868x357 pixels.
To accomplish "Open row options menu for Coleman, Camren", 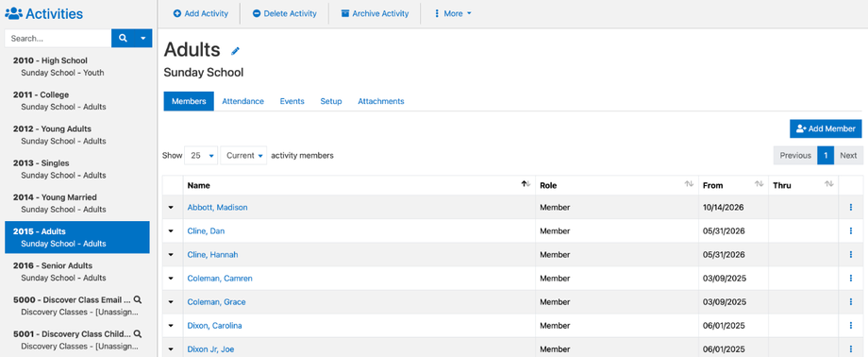I will click(850, 279).
